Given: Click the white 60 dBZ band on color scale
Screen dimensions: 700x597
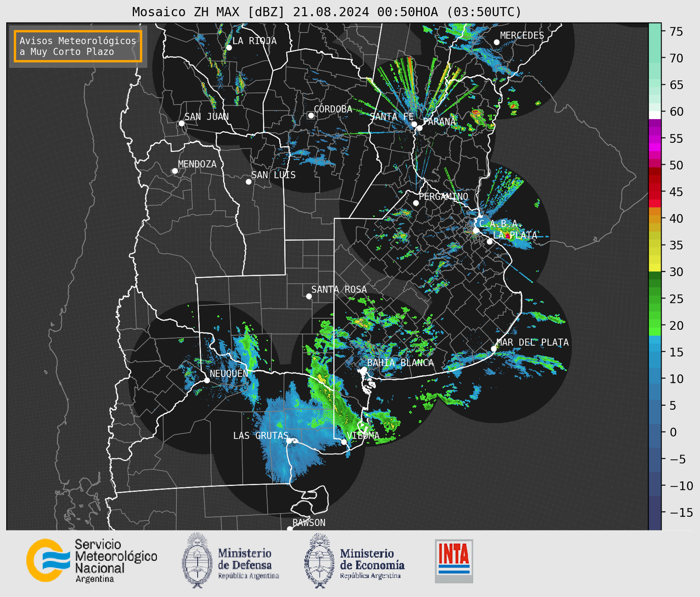Looking at the screenshot, I should tap(655, 115).
